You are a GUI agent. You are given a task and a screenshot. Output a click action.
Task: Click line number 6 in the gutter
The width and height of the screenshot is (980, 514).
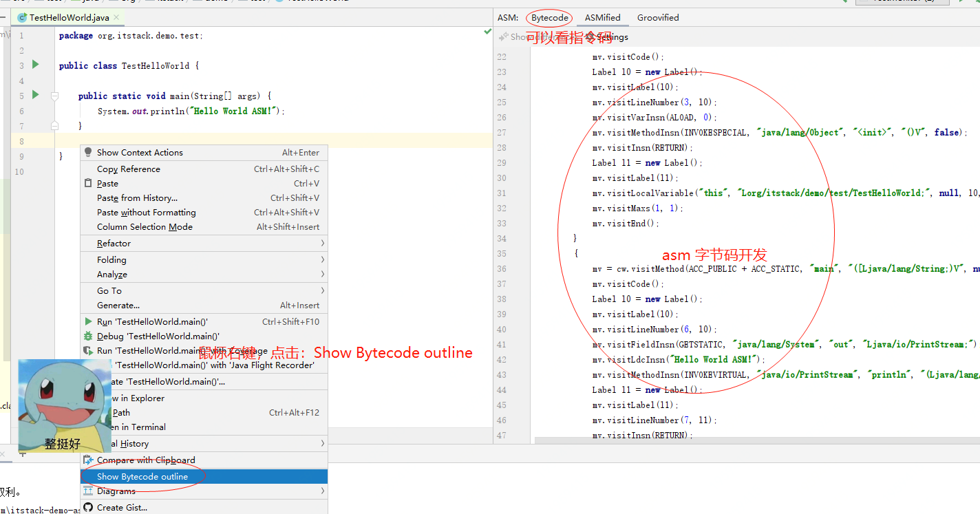[x=21, y=111]
